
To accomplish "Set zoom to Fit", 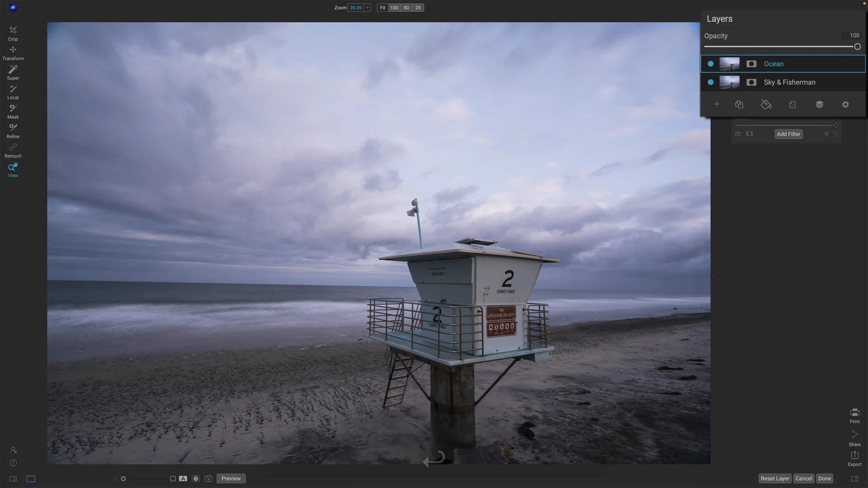I will pos(382,8).
